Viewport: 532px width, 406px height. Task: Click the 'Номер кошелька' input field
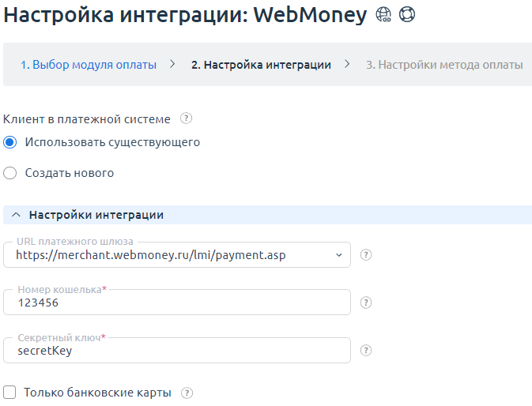tap(177, 303)
